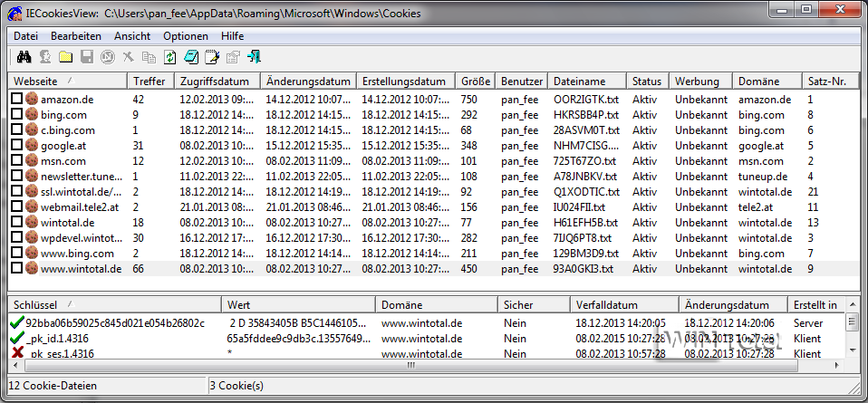Open the Optionen menu

click(186, 36)
